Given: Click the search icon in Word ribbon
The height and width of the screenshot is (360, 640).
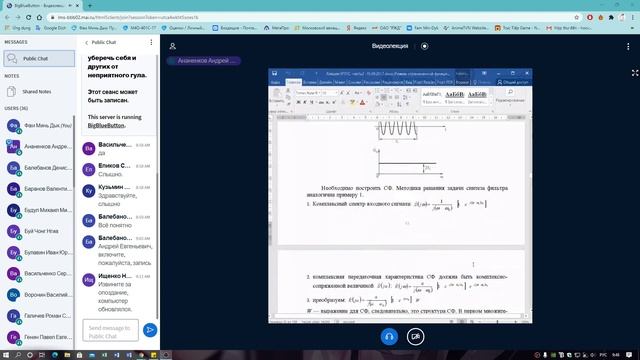Looking at the screenshot, I should click(510, 93).
